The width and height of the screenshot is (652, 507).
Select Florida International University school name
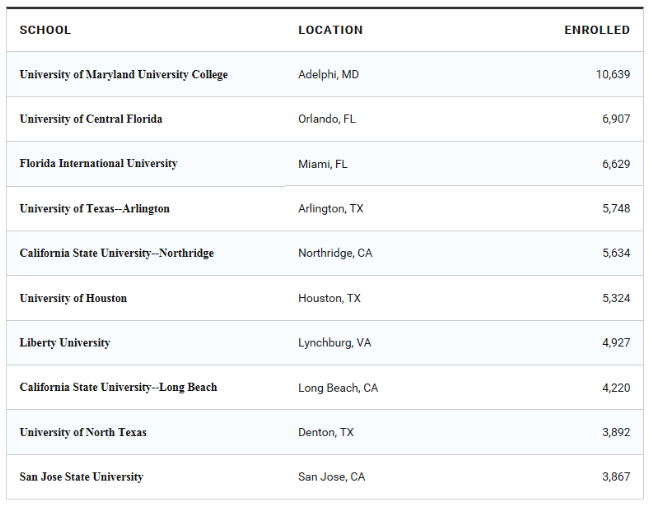[x=98, y=164]
